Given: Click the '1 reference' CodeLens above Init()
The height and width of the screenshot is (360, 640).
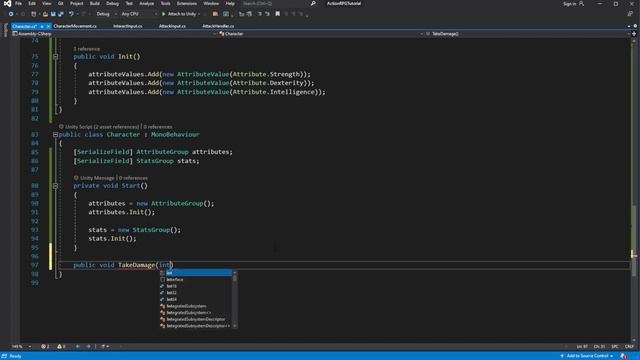Looking at the screenshot, I should point(87,49).
